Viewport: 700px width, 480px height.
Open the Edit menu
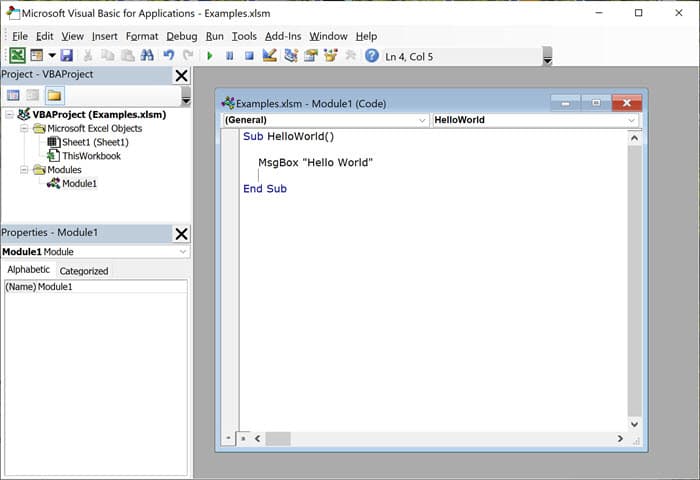pos(45,36)
